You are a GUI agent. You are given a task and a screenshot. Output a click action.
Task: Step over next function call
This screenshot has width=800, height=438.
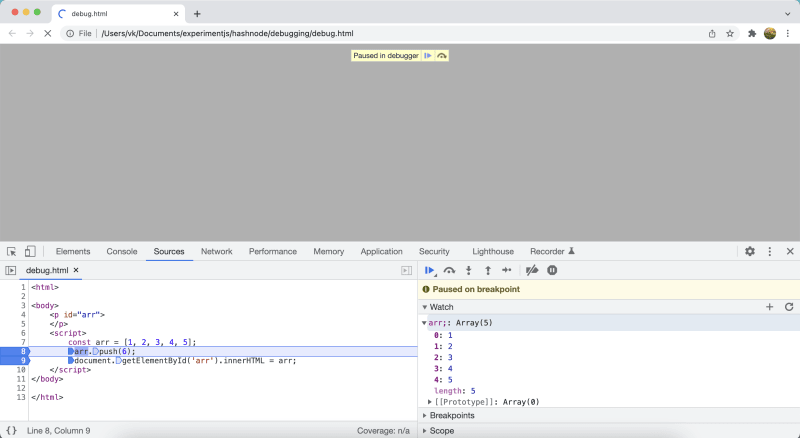pos(449,271)
